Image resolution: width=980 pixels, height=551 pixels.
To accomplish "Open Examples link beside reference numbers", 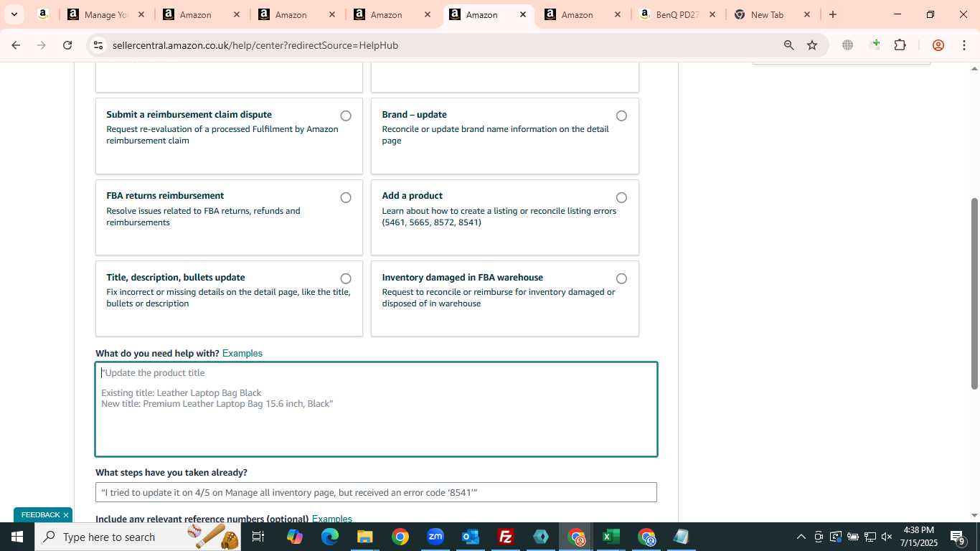I will pyautogui.click(x=332, y=519).
